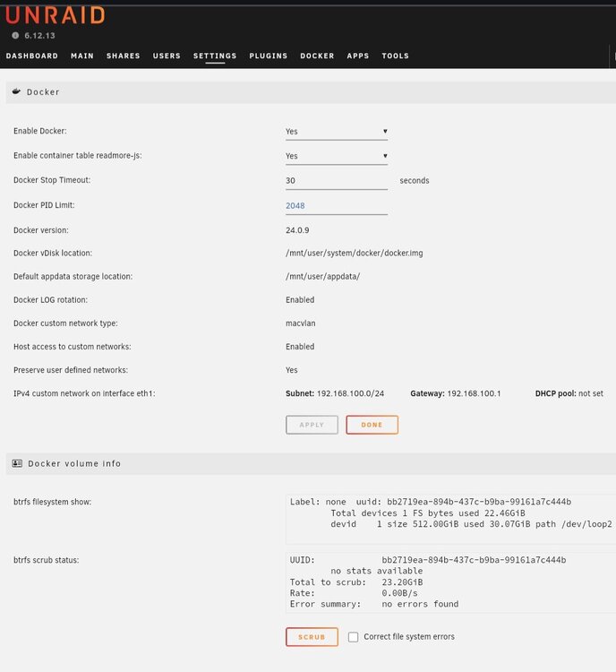Screen dimensions: 616x672
Task: Click the Docker PID Limit label
Action: [44, 205]
